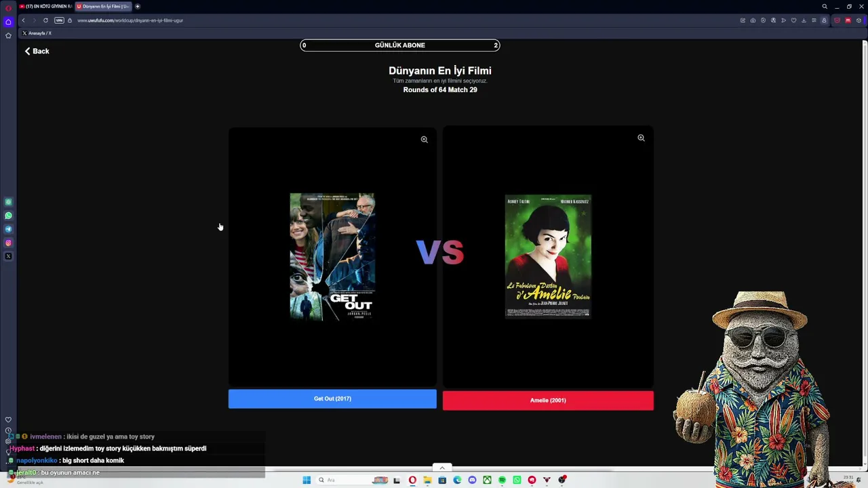Vote for Amelie (2001)
Image resolution: width=868 pixels, height=488 pixels.
(x=548, y=400)
